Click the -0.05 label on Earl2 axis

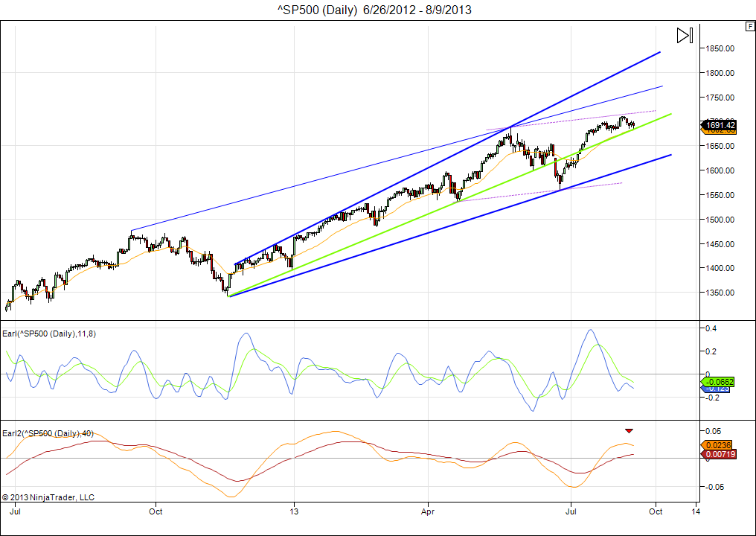pyautogui.click(x=713, y=486)
